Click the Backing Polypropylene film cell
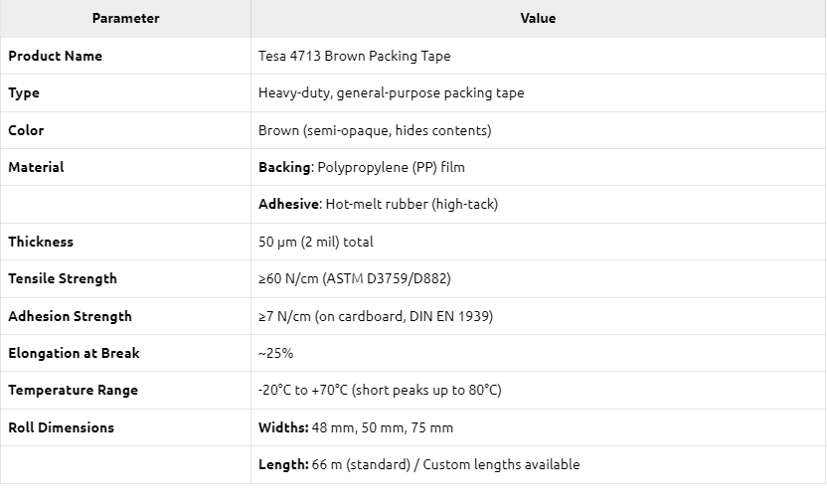Image resolution: width=827 pixels, height=504 pixels. click(x=538, y=167)
